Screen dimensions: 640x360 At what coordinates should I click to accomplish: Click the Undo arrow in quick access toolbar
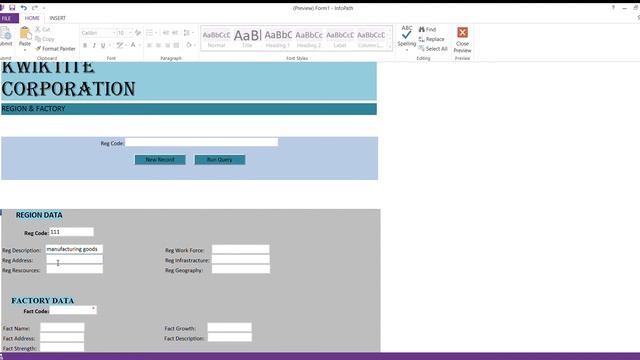[x=23, y=8]
